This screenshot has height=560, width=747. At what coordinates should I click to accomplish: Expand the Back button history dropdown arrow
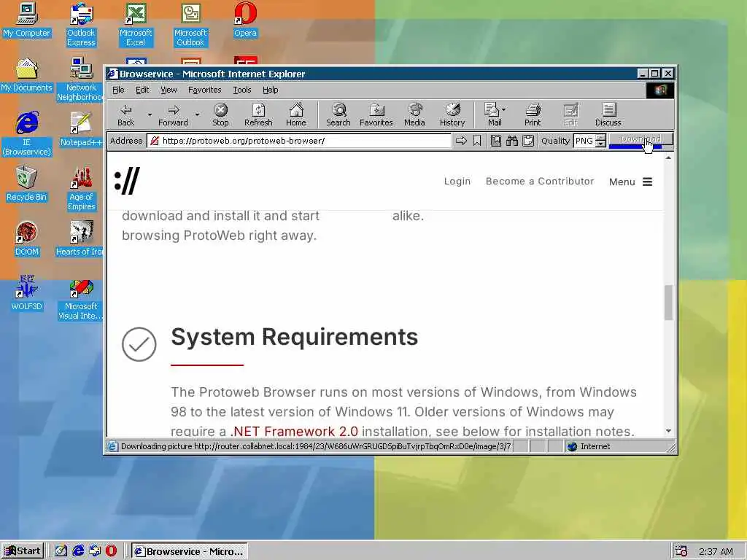pos(149,114)
